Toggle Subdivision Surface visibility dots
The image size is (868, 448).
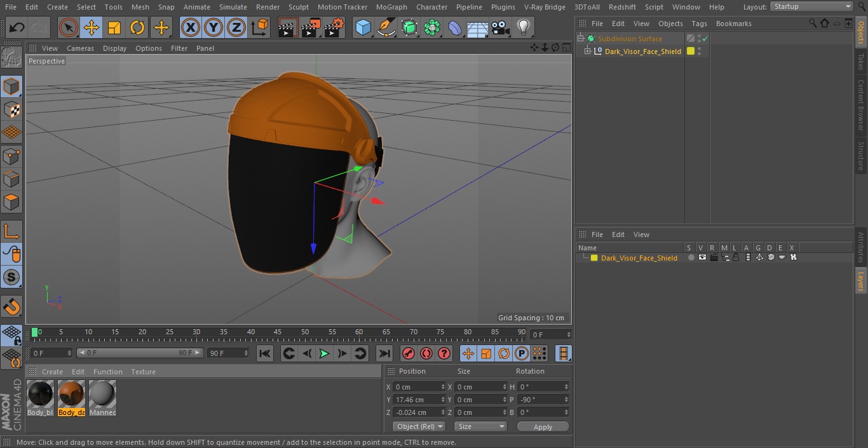click(x=699, y=39)
